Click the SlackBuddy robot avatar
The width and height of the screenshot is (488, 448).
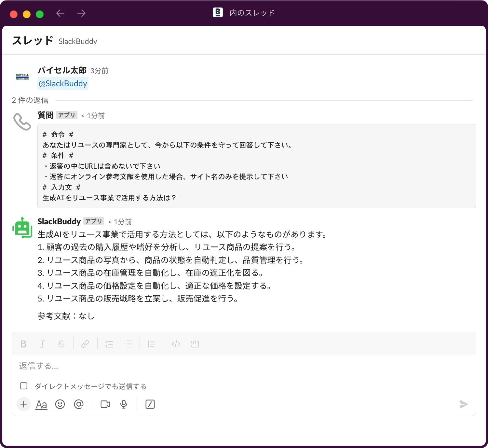(x=22, y=228)
